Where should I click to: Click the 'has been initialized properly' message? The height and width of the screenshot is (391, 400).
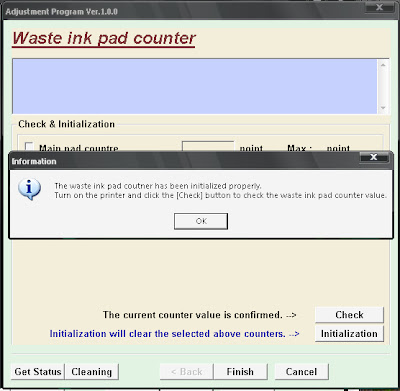(x=158, y=186)
